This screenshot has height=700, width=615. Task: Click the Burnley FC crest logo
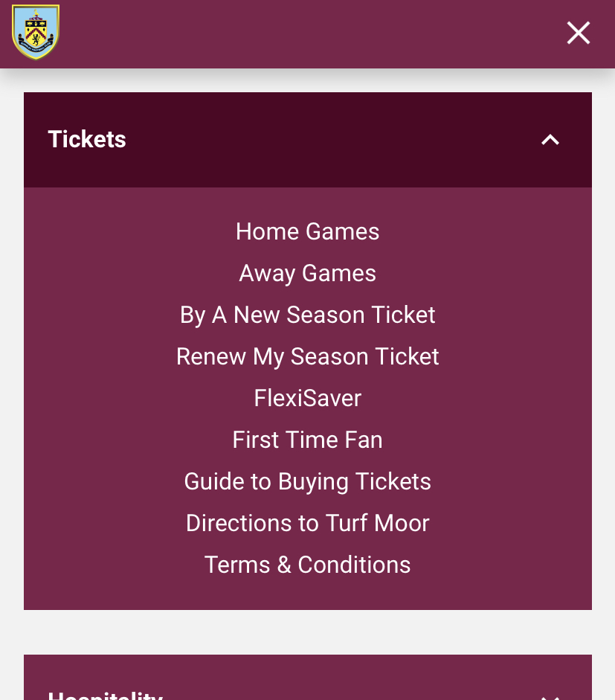tap(36, 32)
